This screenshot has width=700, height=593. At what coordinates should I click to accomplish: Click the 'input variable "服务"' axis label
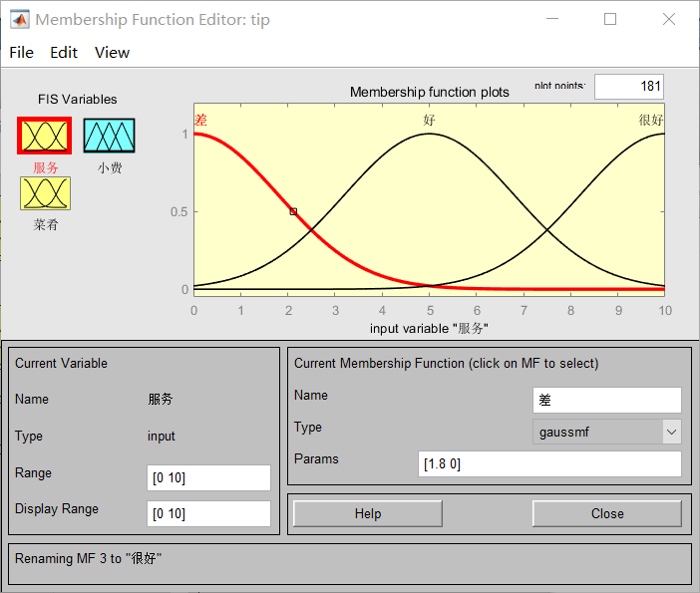[x=429, y=329]
